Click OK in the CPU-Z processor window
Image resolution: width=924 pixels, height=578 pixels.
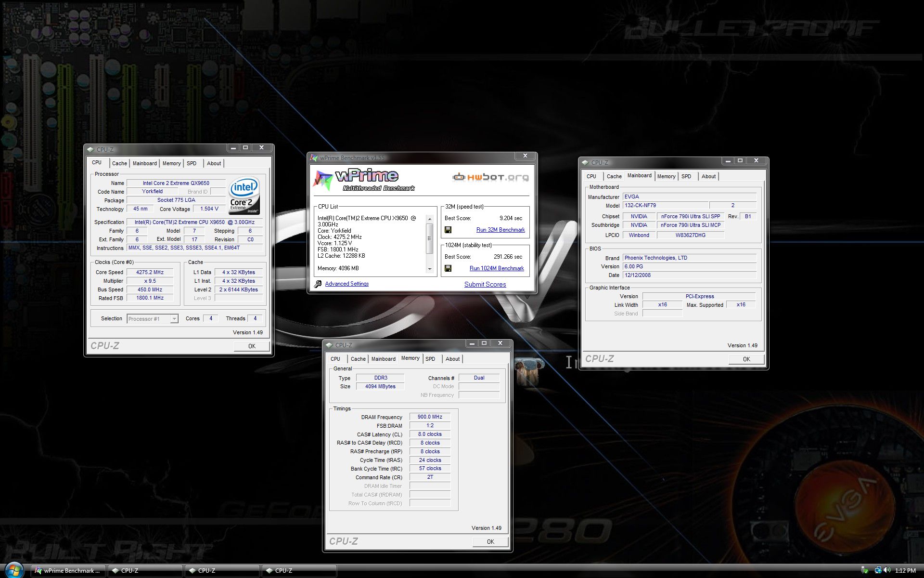coord(252,346)
